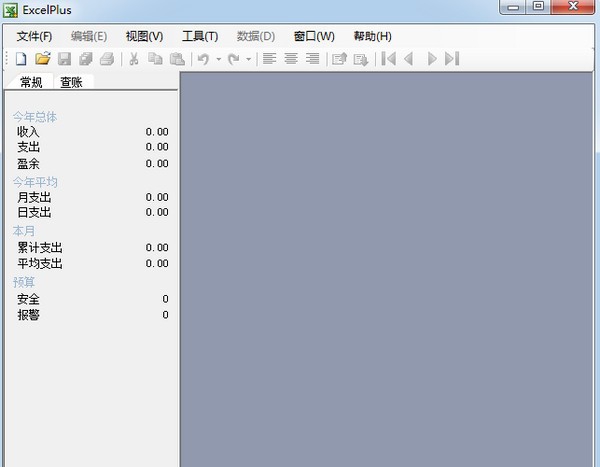600x467 pixels.
Task: Click the ExcelPlus title bar app icon
Action: click(x=10, y=10)
